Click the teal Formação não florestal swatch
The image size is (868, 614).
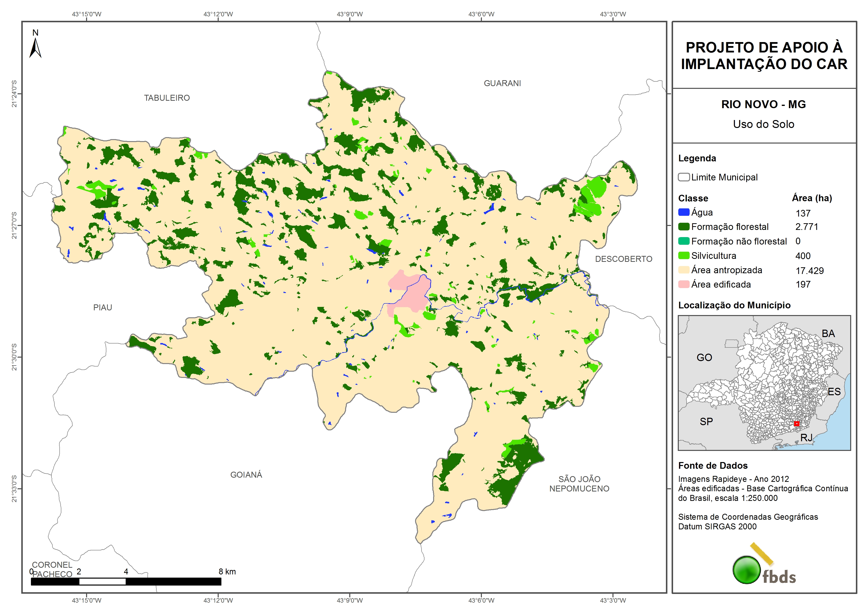pos(683,241)
